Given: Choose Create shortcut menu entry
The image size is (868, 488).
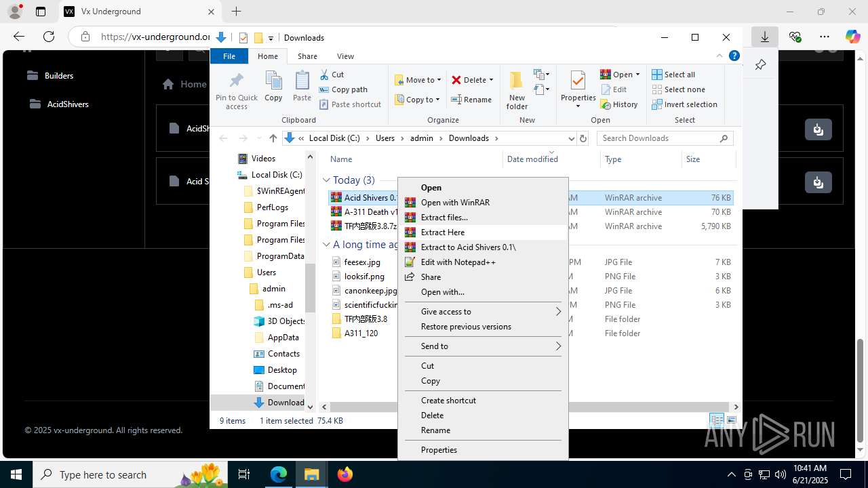Looking at the screenshot, I should click(x=483, y=401).
